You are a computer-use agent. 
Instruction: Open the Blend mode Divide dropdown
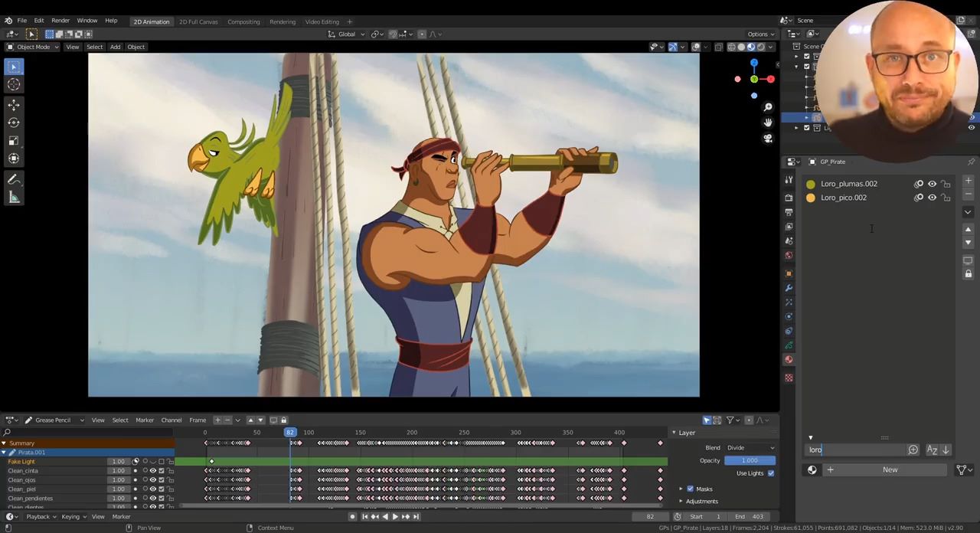(750, 448)
